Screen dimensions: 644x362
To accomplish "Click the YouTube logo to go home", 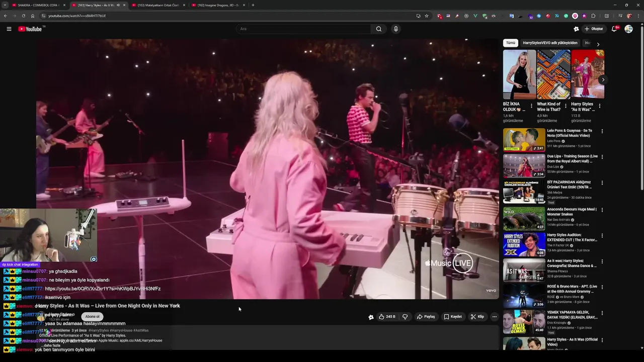I will coord(30,29).
